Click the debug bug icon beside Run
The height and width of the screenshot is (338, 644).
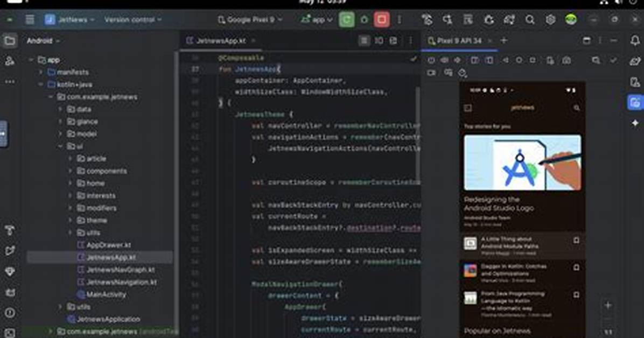tap(365, 19)
